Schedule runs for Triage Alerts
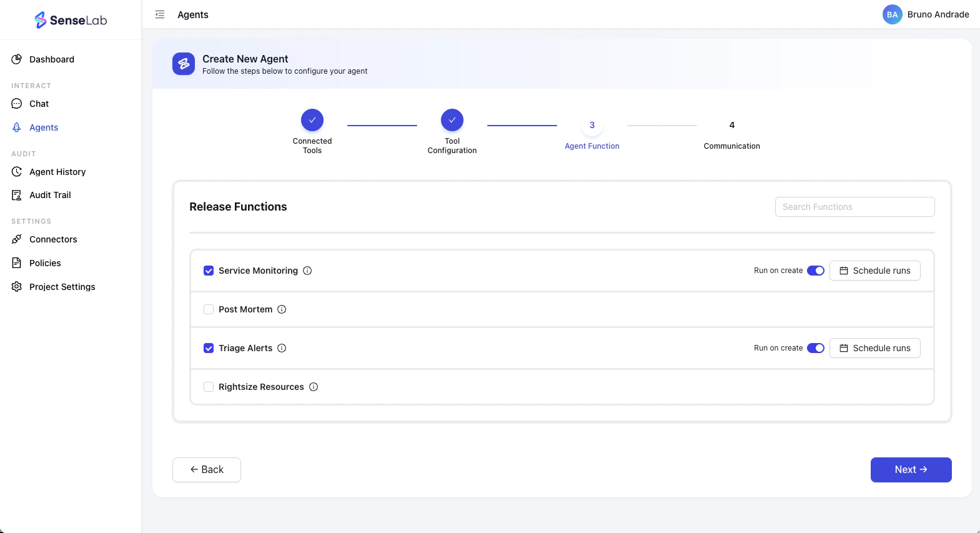Viewport: 980px width, 533px height. pos(874,348)
